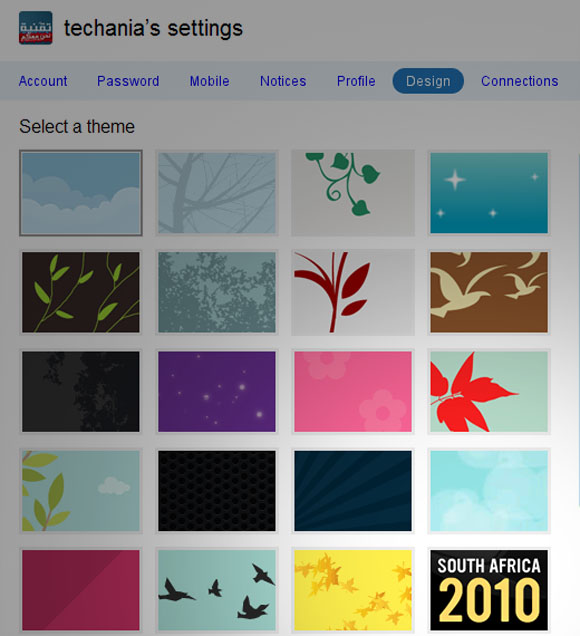This screenshot has width=580, height=636.
Task: Pick the green vine leaves theme
Action: click(353, 193)
